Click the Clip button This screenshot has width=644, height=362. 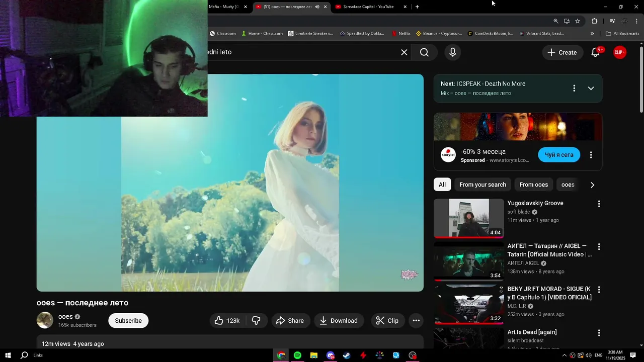(387, 321)
